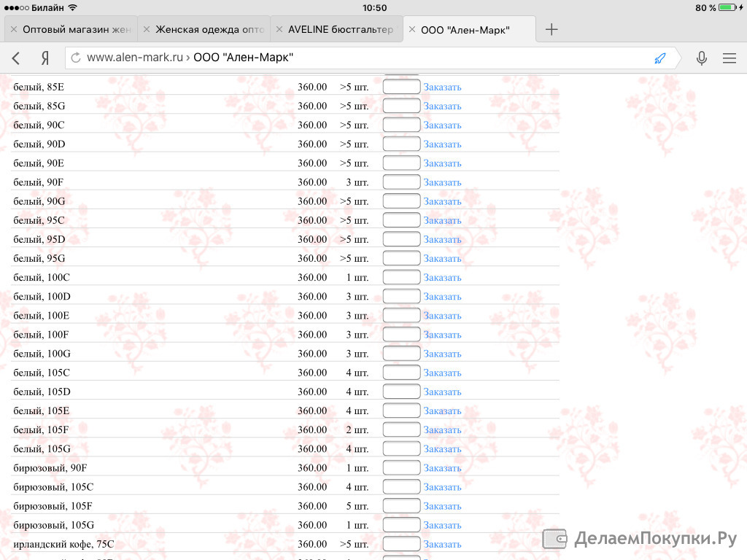747x560 pixels.
Task: Order белый, 90C via Заказать
Action: pyautogui.click(x=442, y=125)
